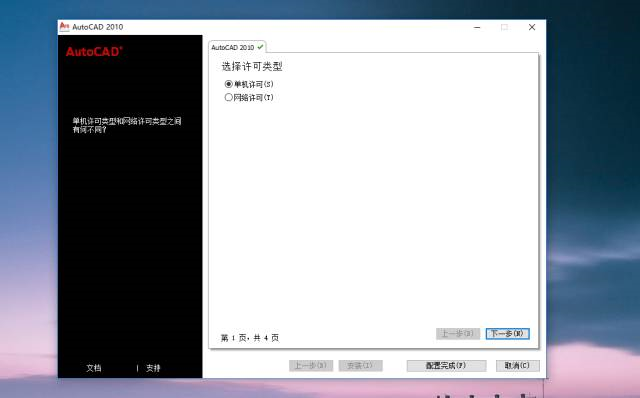Open the 支持 link in sidebar
This screenshot has height=398, width=640.
tap(153, 368)
